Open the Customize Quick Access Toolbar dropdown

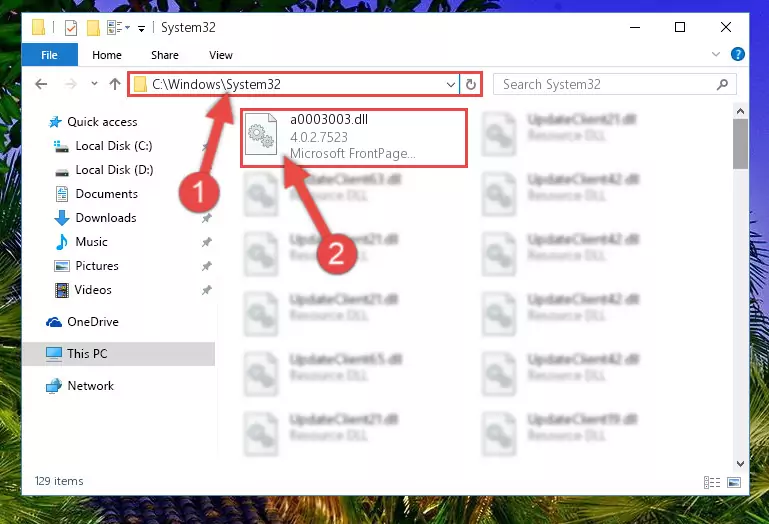(141, 29)
